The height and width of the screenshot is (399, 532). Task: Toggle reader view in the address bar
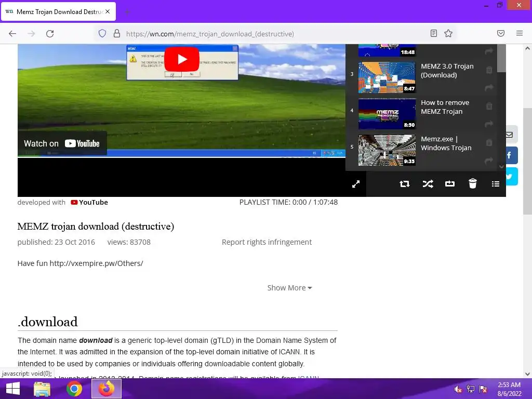434,33
